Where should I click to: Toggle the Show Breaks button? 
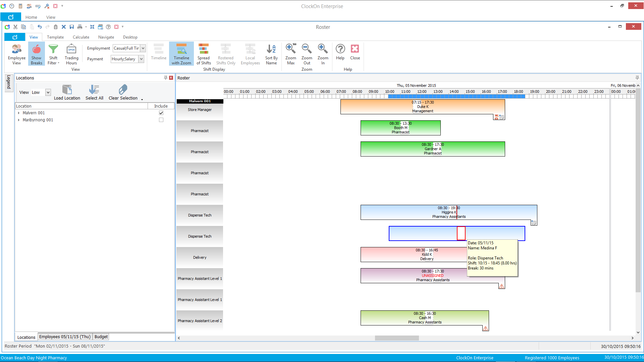[x=37, y=54]
